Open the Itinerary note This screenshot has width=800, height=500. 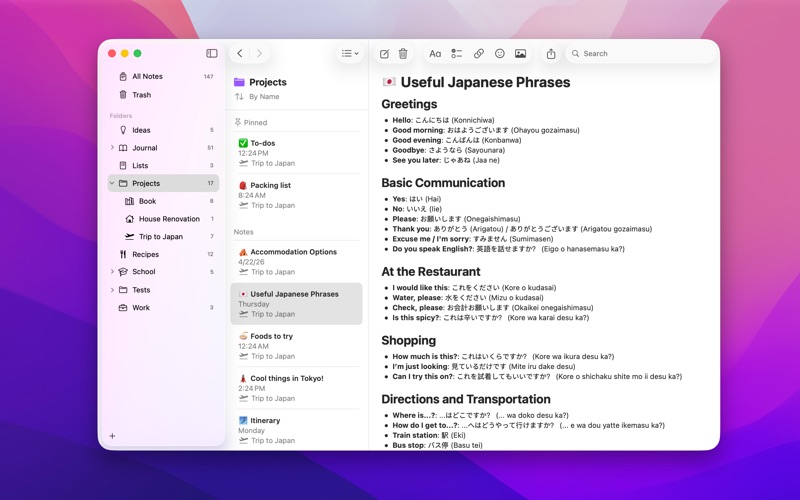click(296, 430)
